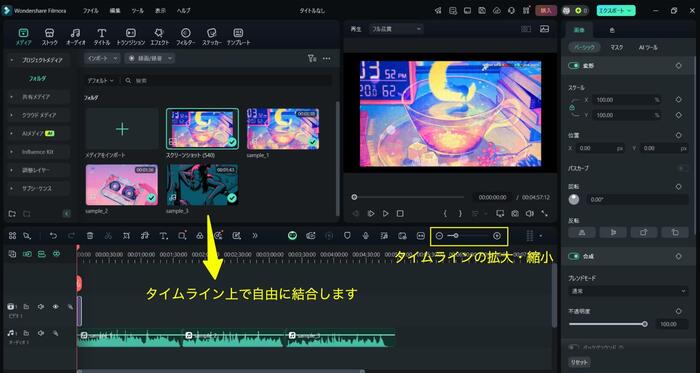The height and width of the screenshot is (373, 700).
Task: Add keyframe diamond for 変形 transform
Action: tap(679, 66)
